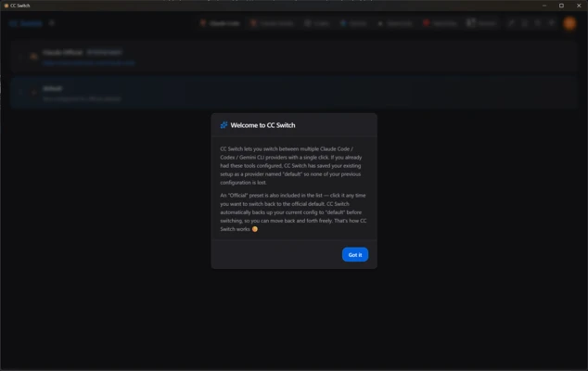The height and width of the screenshot is (371, 588).
Task: Switch to the Claude Code tab
Action: [220, 23]
